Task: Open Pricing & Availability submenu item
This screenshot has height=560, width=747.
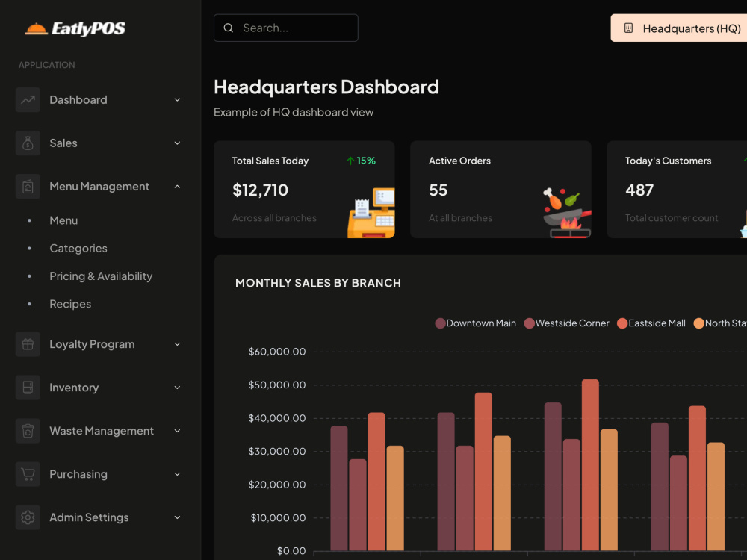Action: (101, 276)
